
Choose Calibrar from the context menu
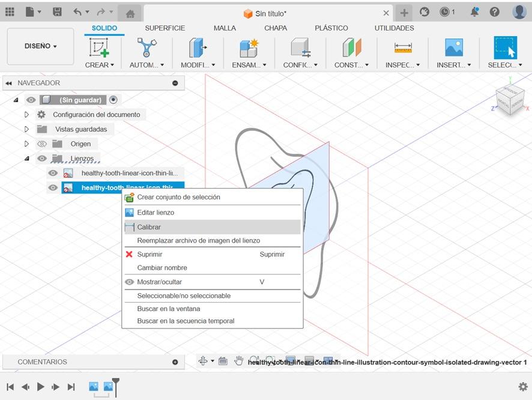tap(213, 227)
